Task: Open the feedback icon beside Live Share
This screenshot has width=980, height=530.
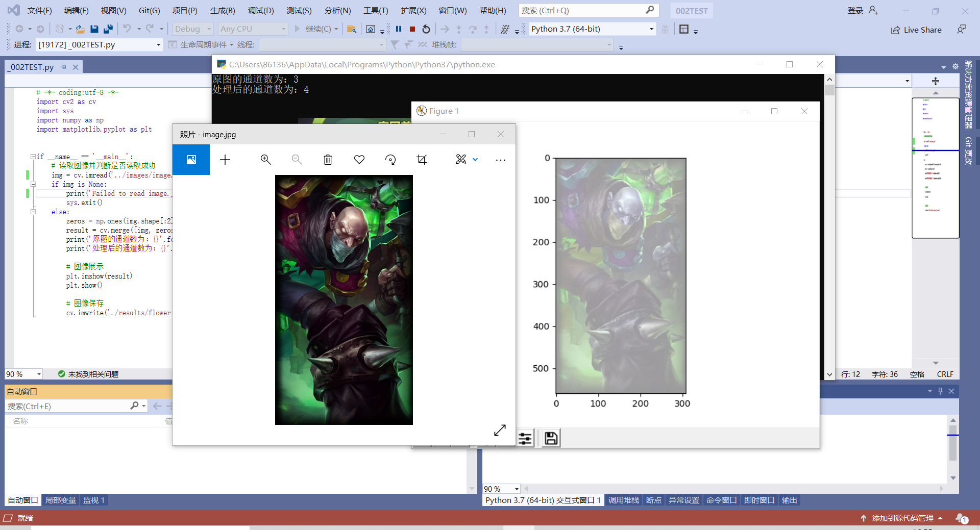Action: pos(962,30)
